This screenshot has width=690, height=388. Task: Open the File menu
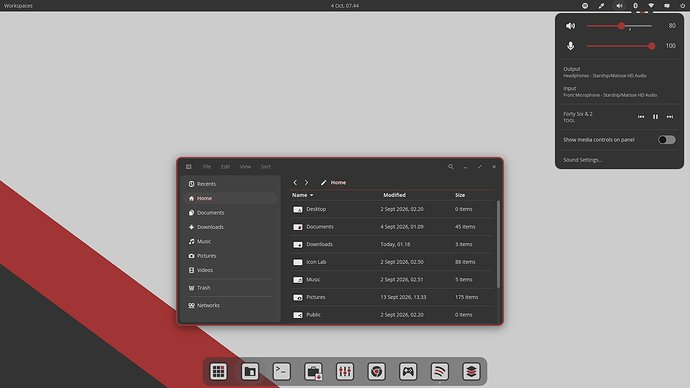(x=207, y=167)
